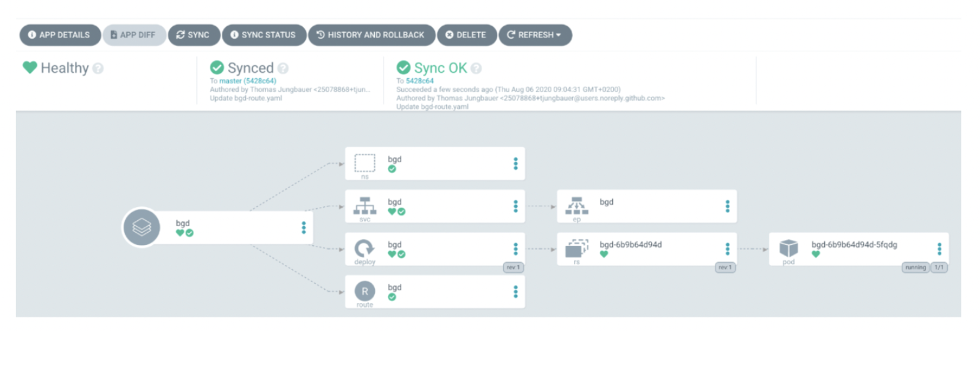
Task: Click the route R icon
Action: [364, 291]
